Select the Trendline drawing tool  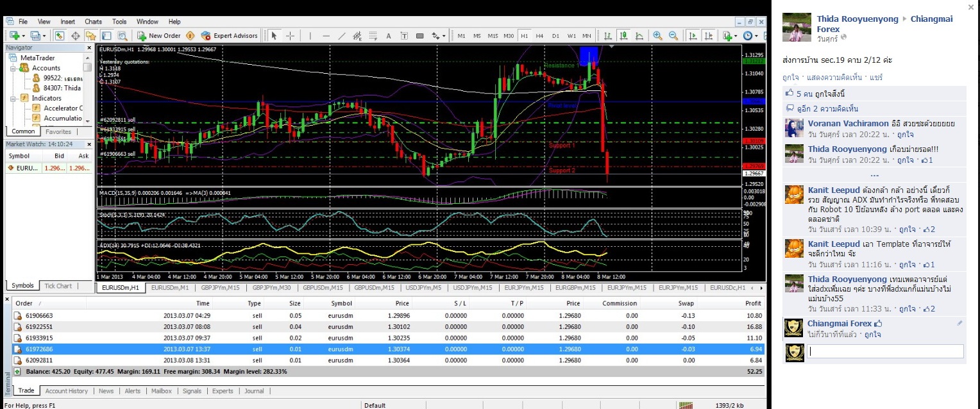(342, 36)
